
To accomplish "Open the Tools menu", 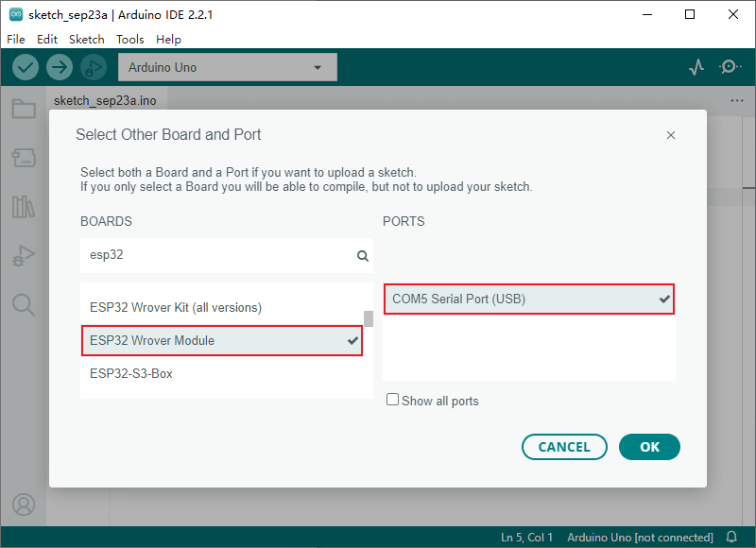I will (x=130, y=40).
